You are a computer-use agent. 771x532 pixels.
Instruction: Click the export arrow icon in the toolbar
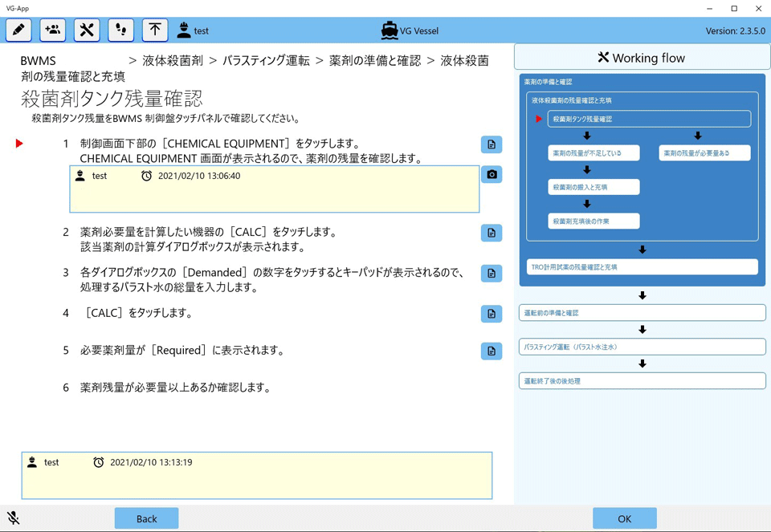pyautogui.click(x=153, y=30)
